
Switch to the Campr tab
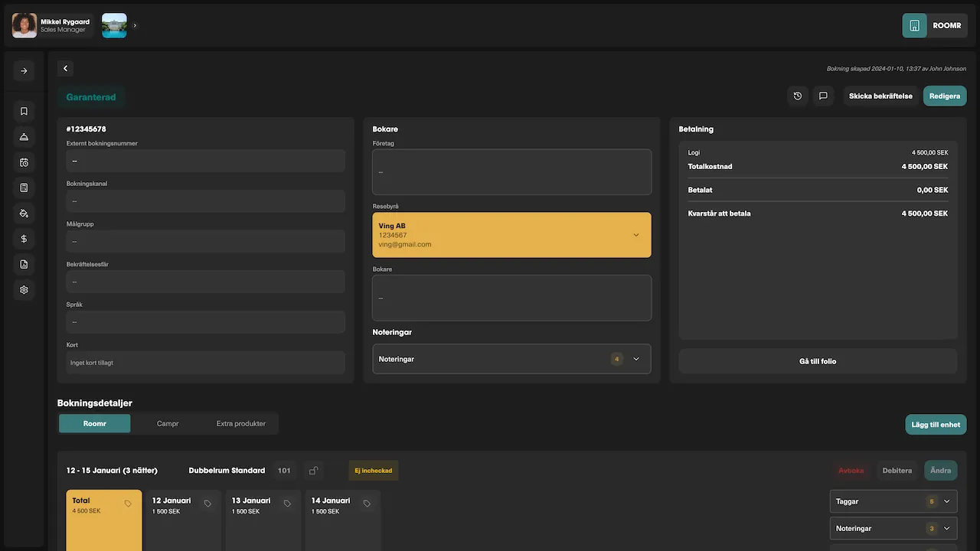tap(168, 423)
